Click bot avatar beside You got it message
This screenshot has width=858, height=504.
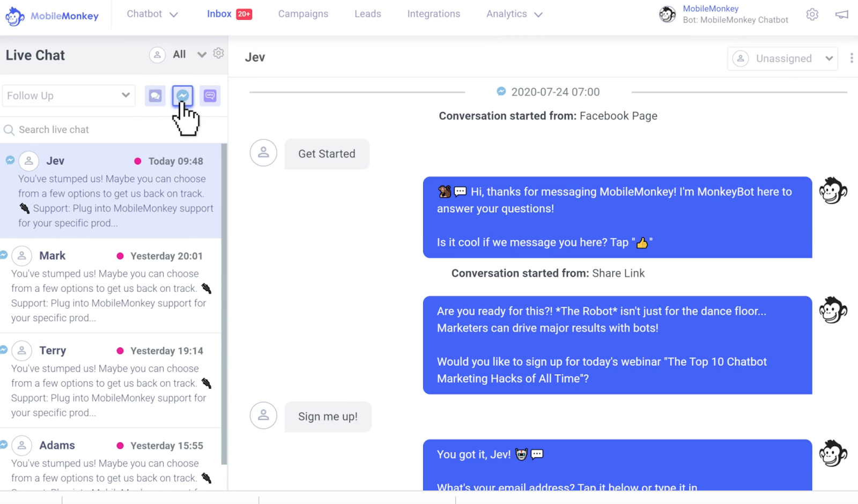(x=833, y=454)
